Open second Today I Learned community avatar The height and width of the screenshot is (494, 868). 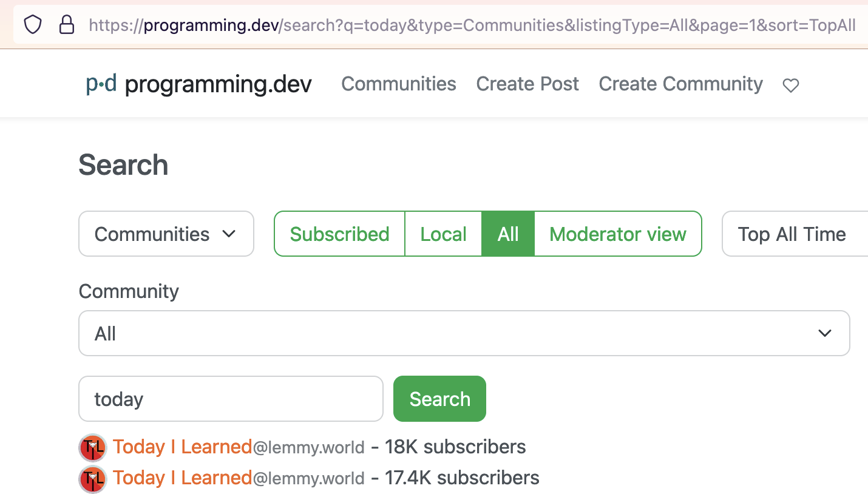93,479
